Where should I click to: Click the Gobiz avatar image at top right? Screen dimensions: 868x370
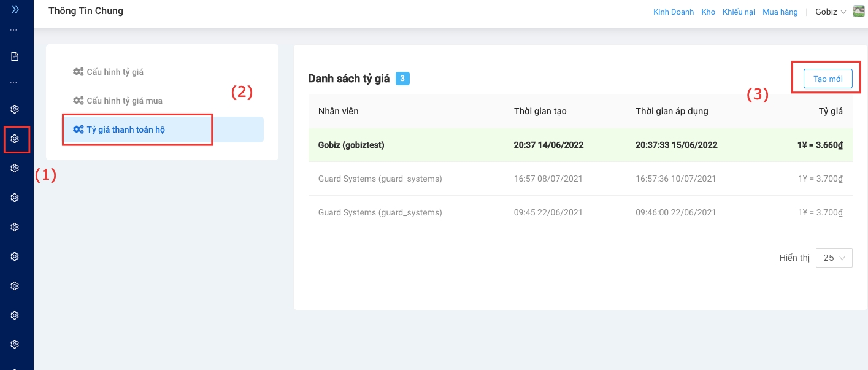(x=858, y=12)
